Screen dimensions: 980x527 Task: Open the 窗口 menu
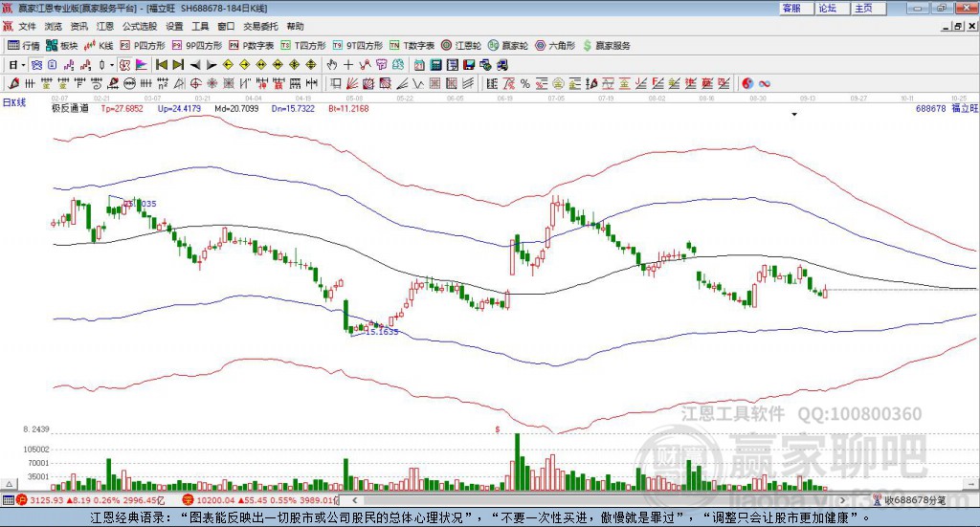[x=226, y=26]
